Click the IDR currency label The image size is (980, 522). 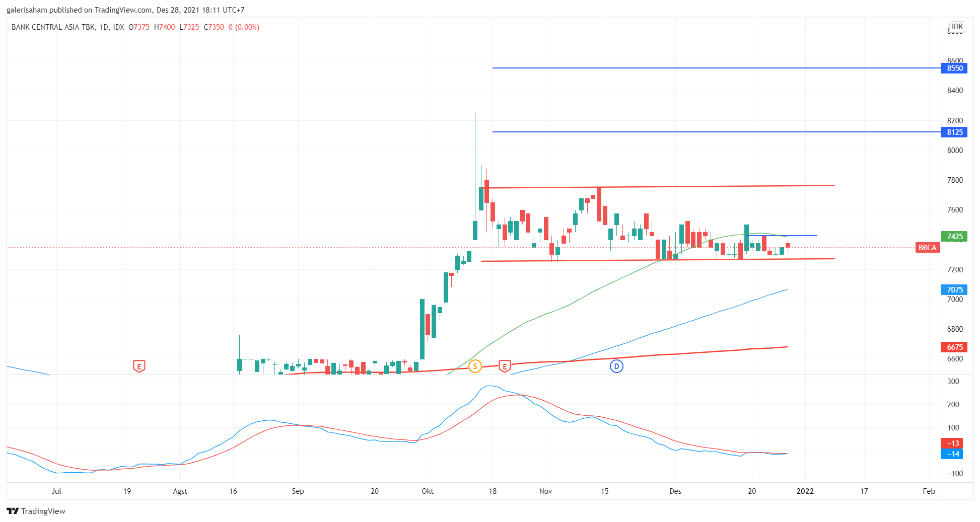957,27
